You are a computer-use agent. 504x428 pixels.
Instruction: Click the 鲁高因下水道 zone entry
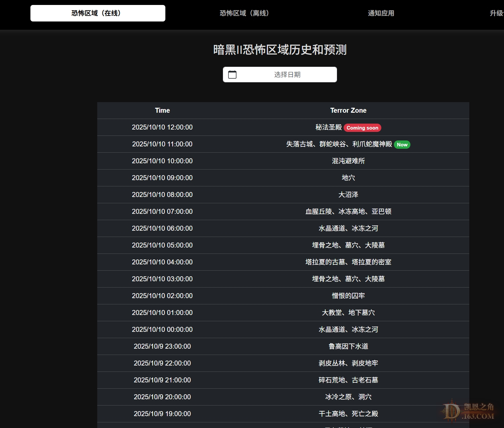tap(348, 346)
